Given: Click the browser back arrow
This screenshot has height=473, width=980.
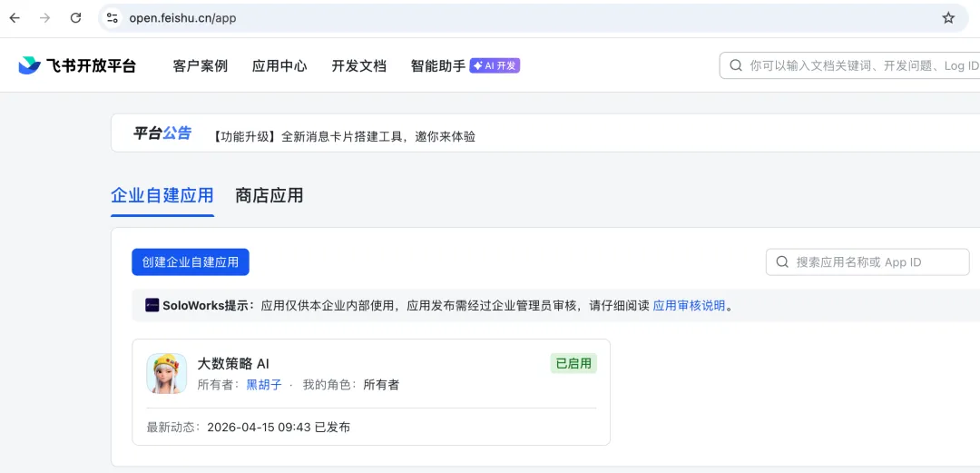Looking at the screenshot, I should pyautogui.click(x=15, y=18).
